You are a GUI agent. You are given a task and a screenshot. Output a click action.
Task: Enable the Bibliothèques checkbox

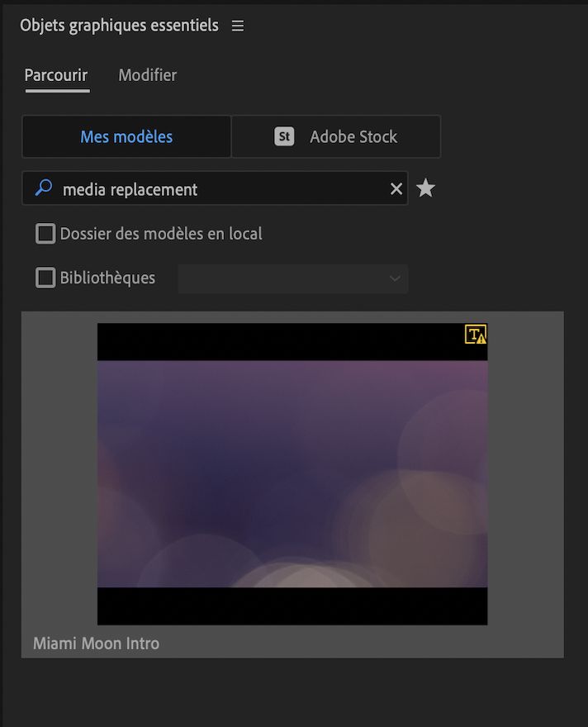tap(45, 278)
